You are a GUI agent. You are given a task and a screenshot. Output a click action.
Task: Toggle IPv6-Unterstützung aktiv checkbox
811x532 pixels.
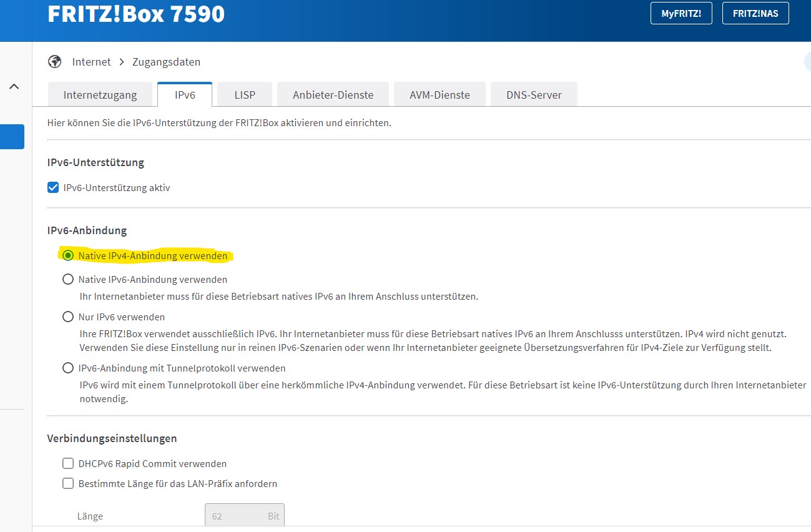pyautogui.click(x=53, y=187)
